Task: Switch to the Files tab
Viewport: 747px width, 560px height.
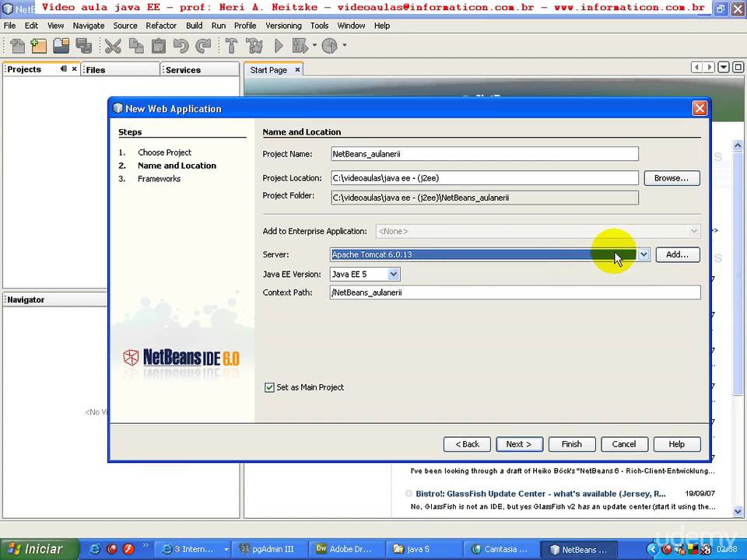Action: coord(120,69)
